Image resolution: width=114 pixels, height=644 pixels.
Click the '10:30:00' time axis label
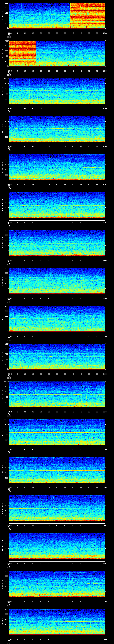[9, 639]
